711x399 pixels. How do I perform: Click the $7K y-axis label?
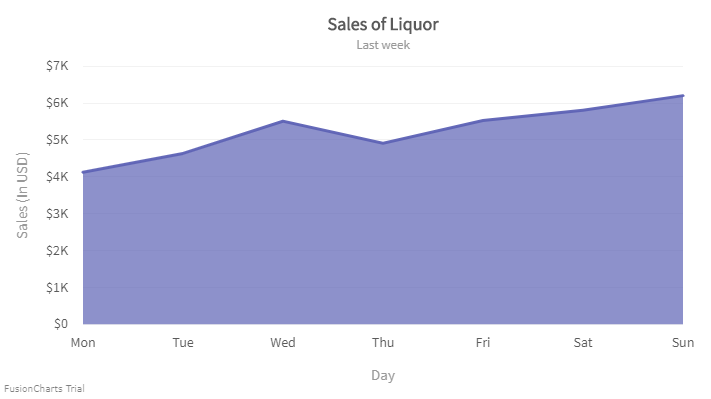[x=57, y=66]
